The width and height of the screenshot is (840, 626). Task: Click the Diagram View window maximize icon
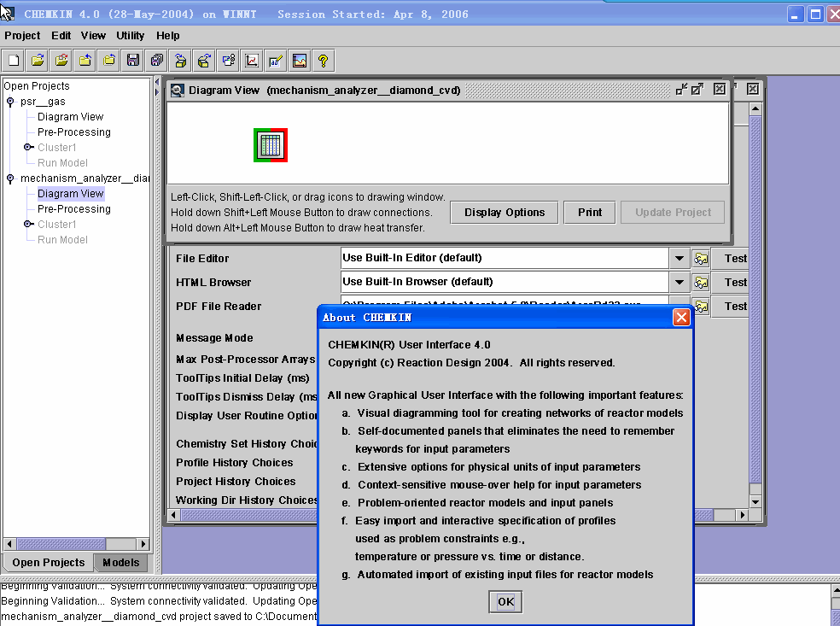[x=697, y=90]
